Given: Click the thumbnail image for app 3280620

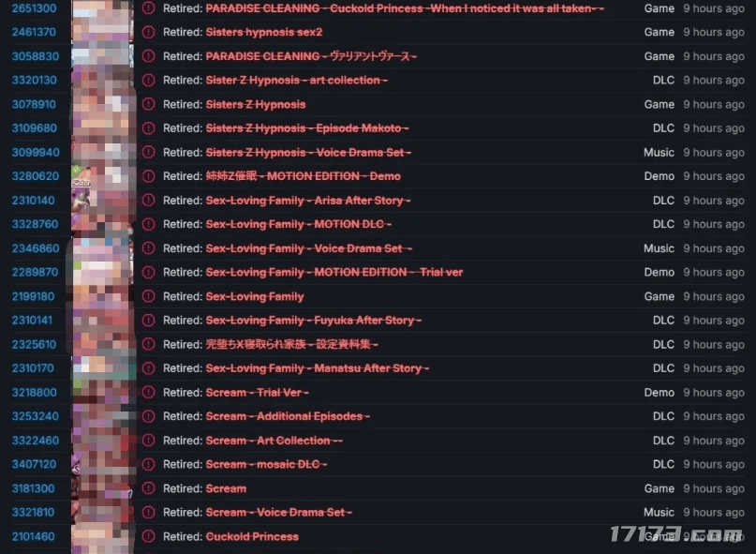Looking at the screenshot, I should pyautogui.click(x=103, y=176).
